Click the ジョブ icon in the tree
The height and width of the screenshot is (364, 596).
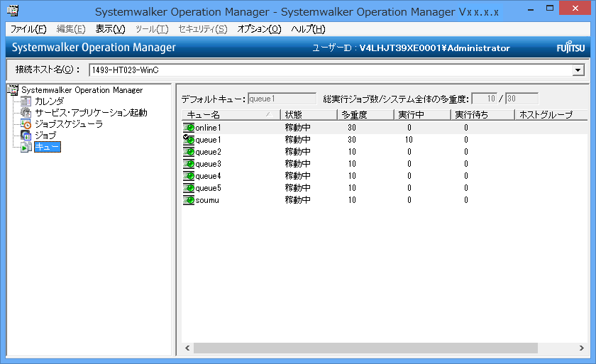(x=26, y=136)
